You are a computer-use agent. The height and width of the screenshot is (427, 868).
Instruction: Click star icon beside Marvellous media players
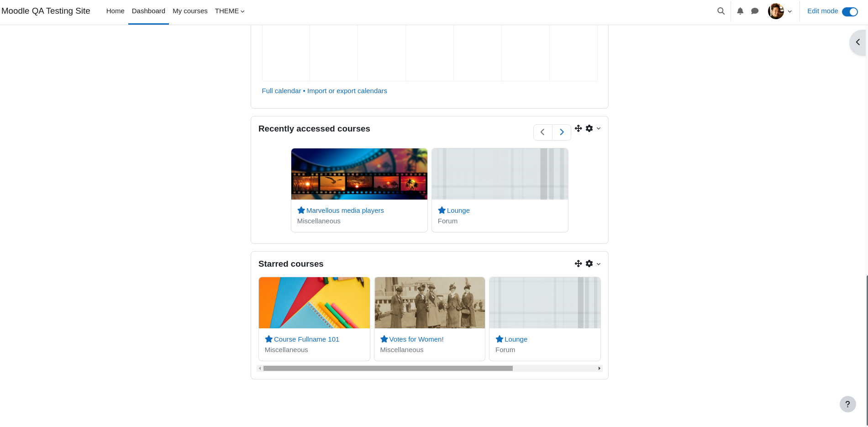tap(301, 211)
